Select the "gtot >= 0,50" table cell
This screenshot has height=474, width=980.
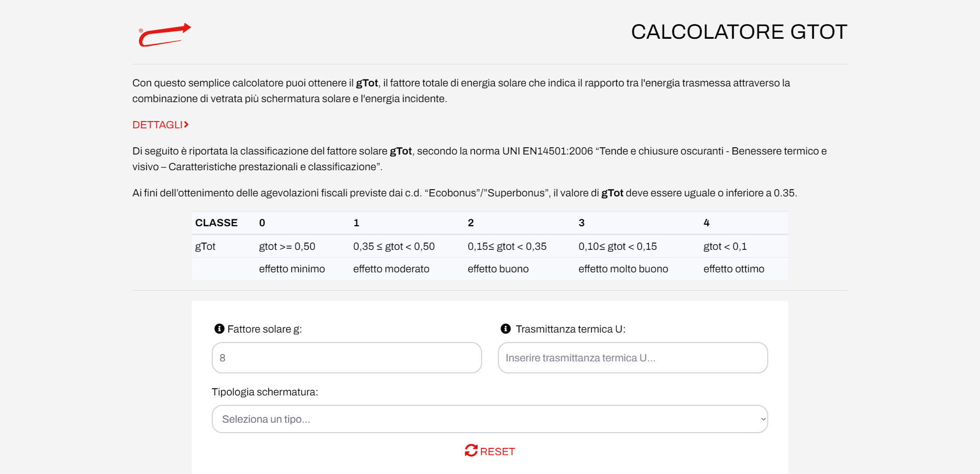(x=287, y=246)
